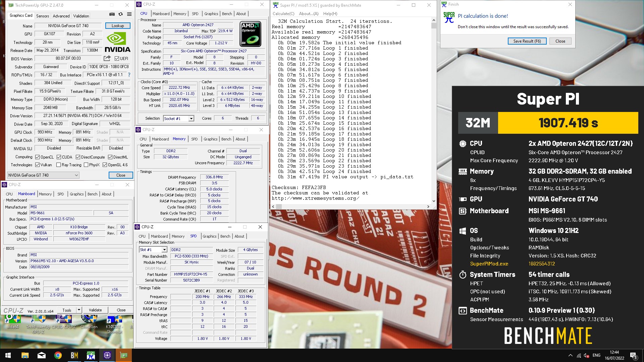Switch to the Validation tab in GPU-Z
This screenshot has height=362, width=644.
pyautogui.click(x=81, y=16)
